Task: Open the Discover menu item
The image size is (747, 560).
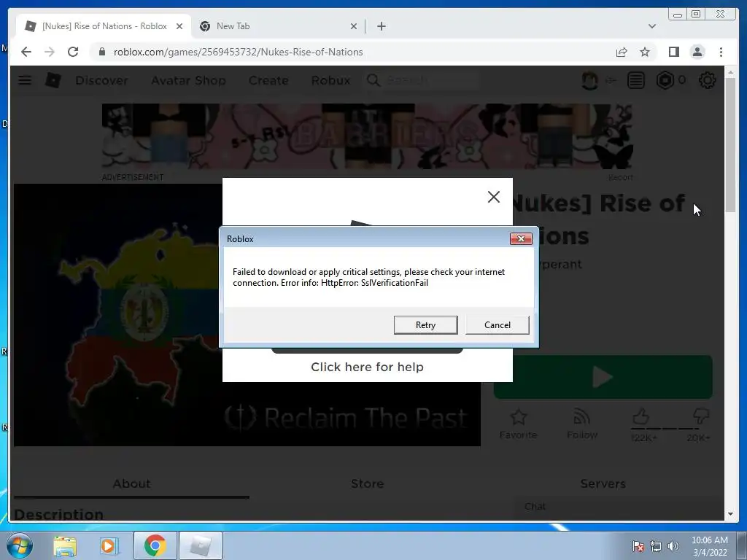Action: tap(101, 80)
